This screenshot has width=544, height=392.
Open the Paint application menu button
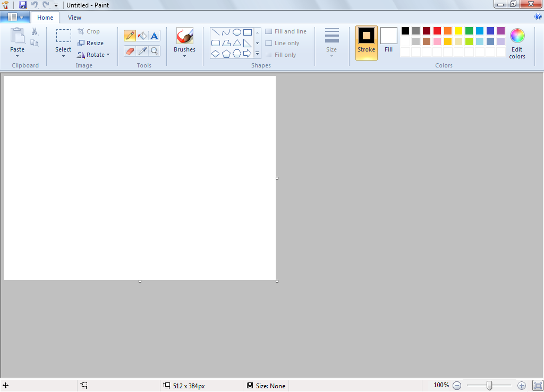click(x=15, y=17)
